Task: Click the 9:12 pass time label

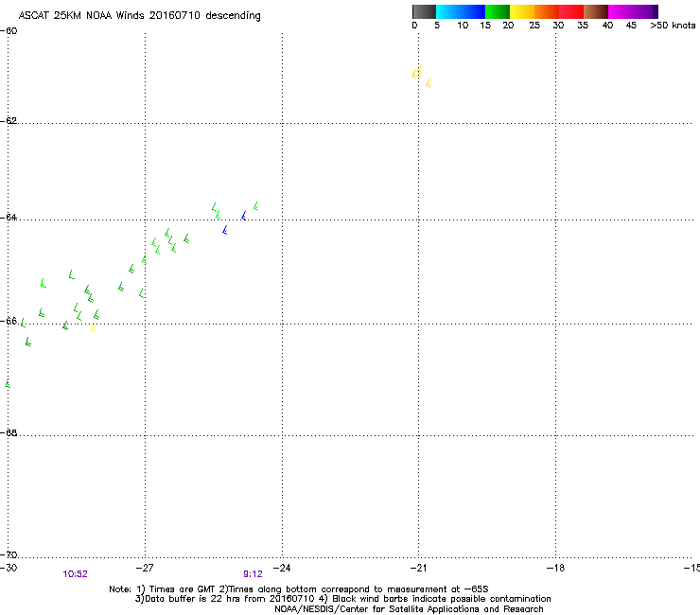Action: coord(253,574)
